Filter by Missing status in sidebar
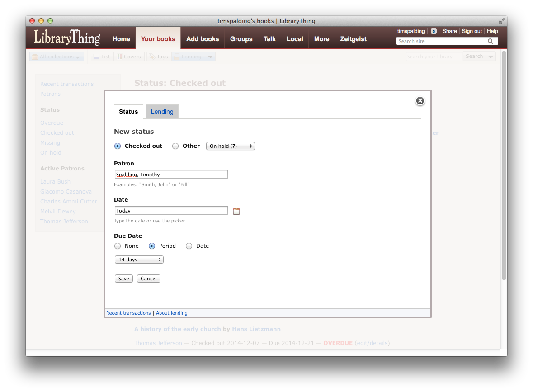 (x=50, y=143)
